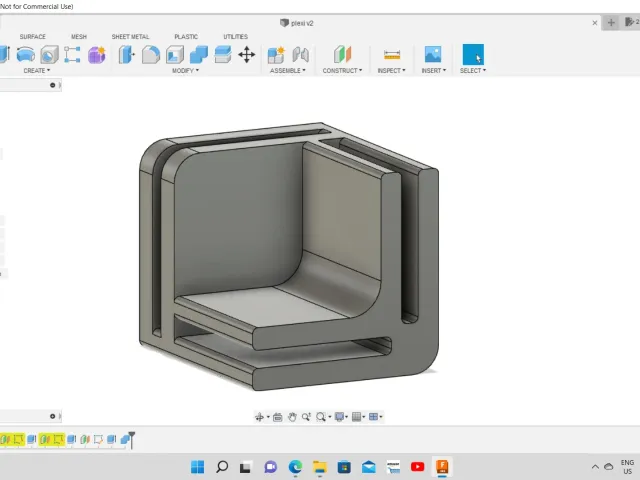The width and height of the screenshot is (640, 480).
Task: Switch to the UTILITIES tab
Action: click(x=236, y=37)
